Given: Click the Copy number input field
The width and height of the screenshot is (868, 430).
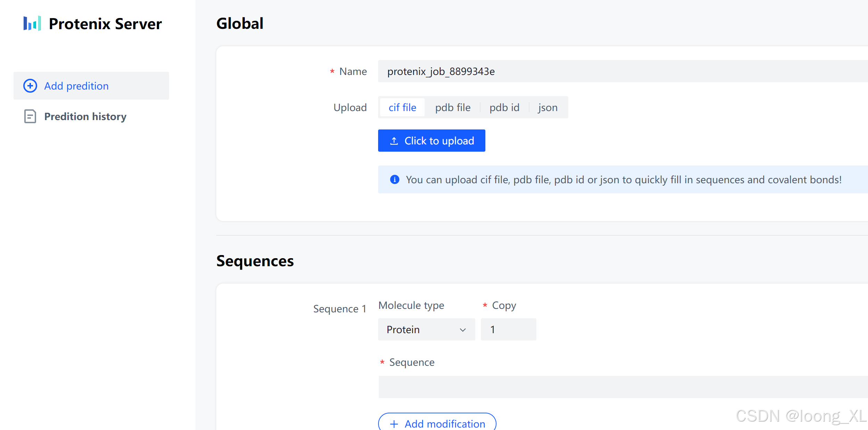Looking at the screenshot, I should point(508,329).
